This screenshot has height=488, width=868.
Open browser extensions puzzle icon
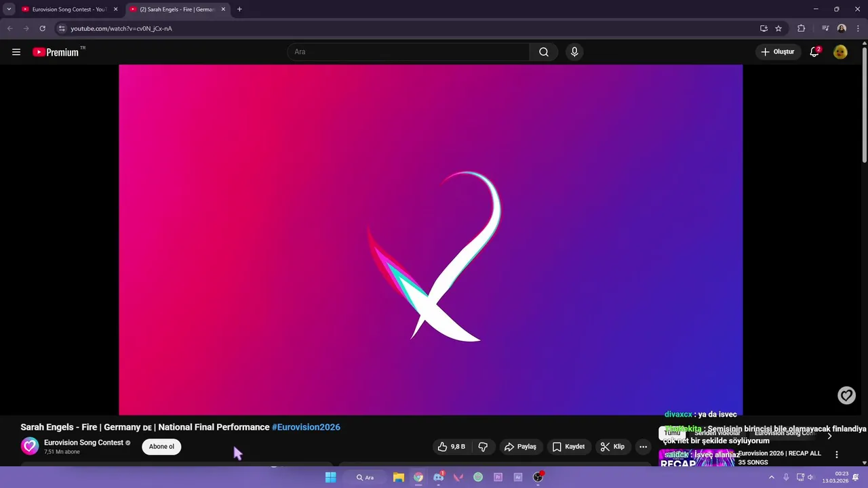[x=802, y=28]
